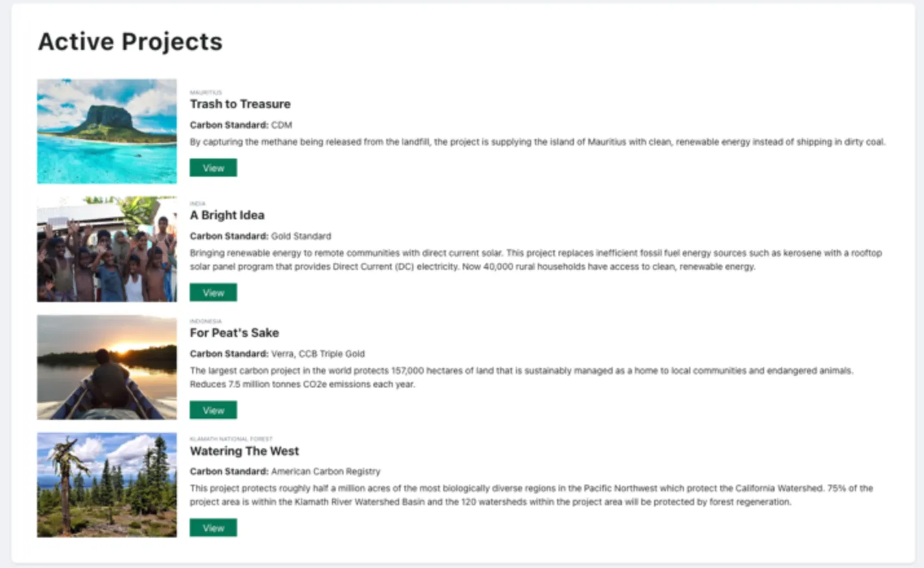Image resolution: width=924 pixels, height=568 pixels.
Task: Click the Active Projects page heading
Action: 130,42
